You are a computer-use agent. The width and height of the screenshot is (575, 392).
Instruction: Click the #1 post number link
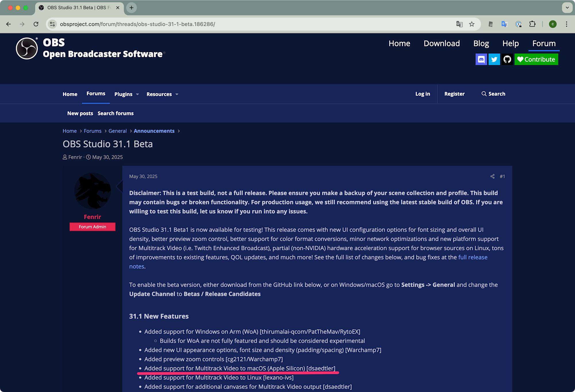[x=502, y=176]
